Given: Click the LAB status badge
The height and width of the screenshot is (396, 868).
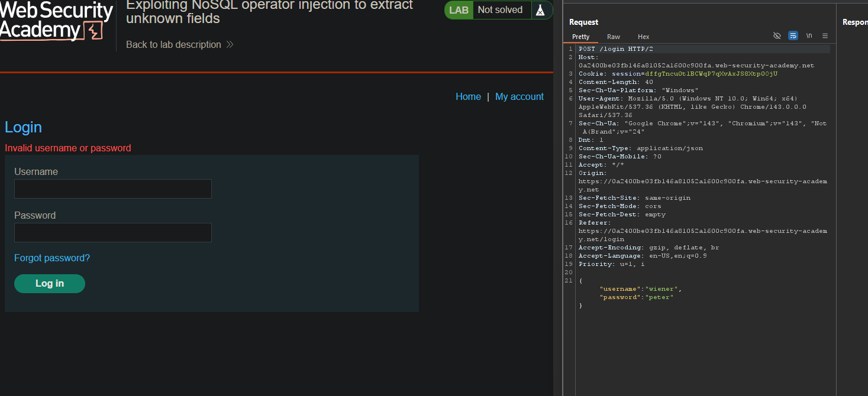Looking at the screenshot, I should tap(459, 10).
